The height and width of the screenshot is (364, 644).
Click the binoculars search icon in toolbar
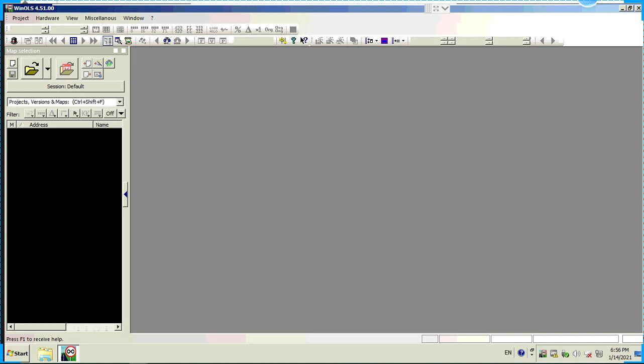pyautogui.click(x=167, y=41)
